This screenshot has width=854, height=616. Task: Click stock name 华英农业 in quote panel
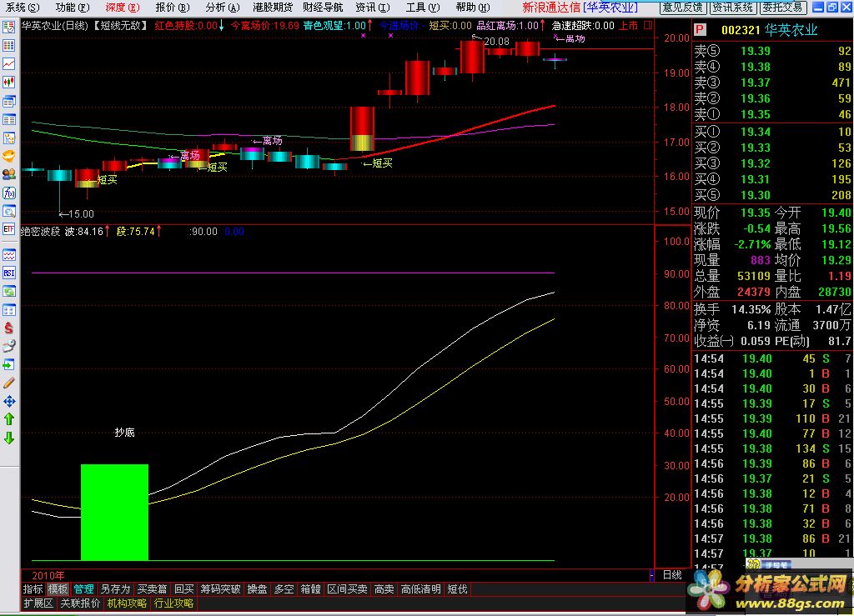tap(791, 30)
